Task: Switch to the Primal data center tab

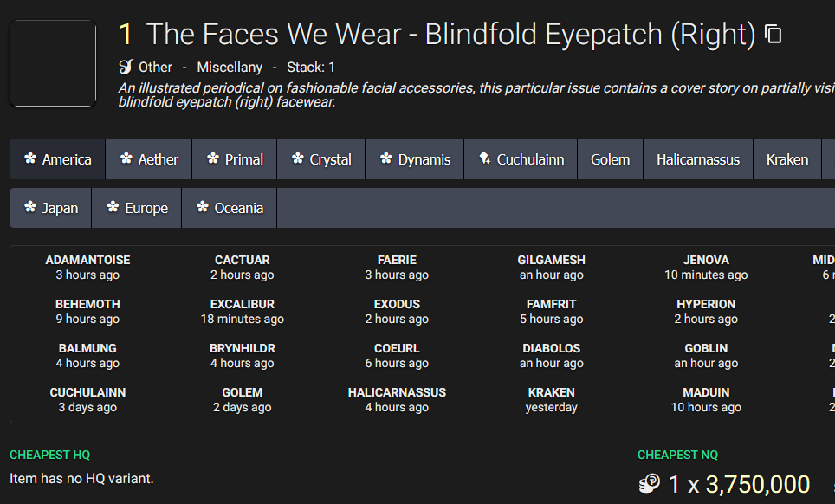Action: click(x=235, y=159)
